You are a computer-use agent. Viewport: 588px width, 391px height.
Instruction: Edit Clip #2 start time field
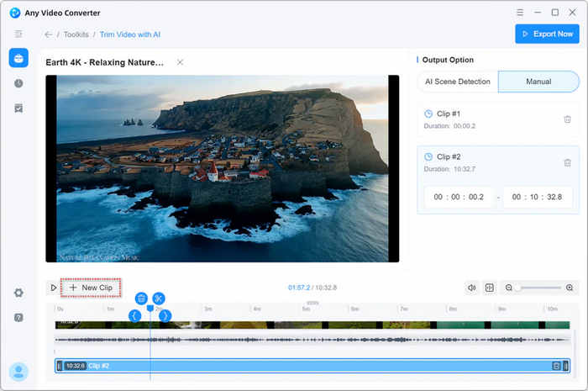(x=459, y=197)
